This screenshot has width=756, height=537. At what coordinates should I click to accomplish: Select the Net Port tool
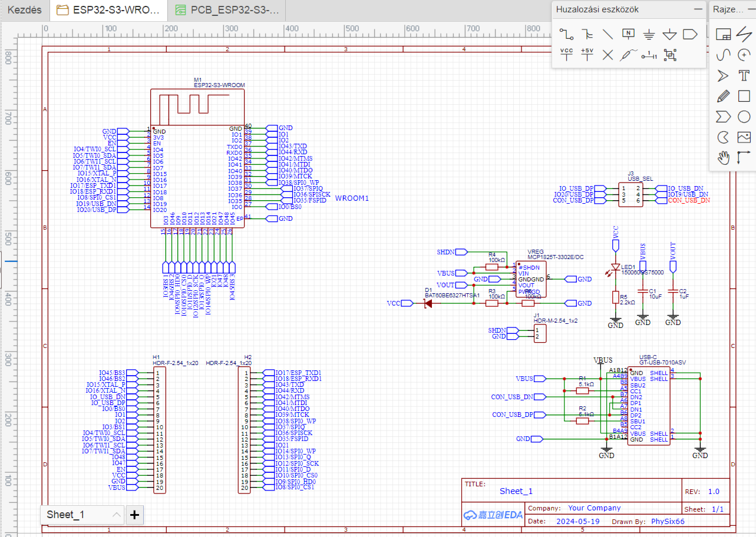690,34
